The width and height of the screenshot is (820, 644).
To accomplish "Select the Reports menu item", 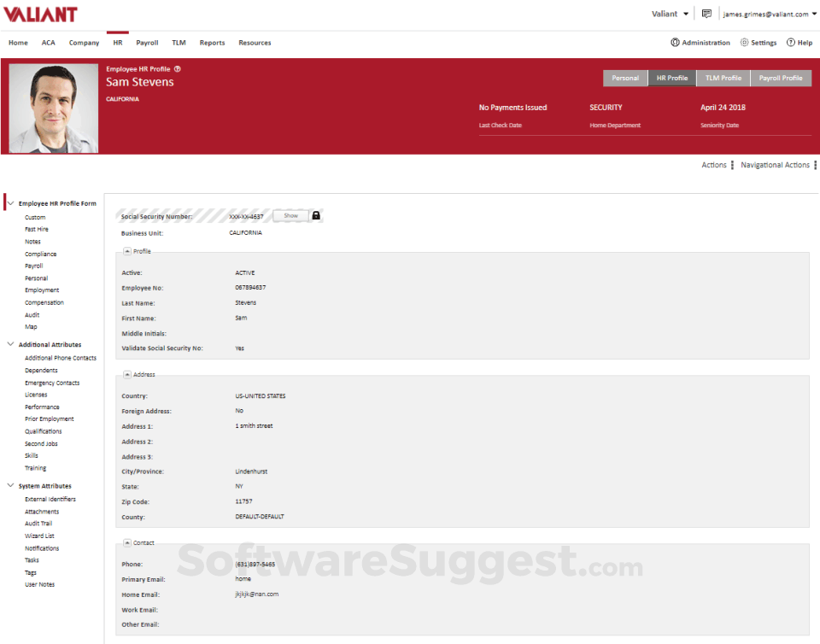I will point(212,42).
